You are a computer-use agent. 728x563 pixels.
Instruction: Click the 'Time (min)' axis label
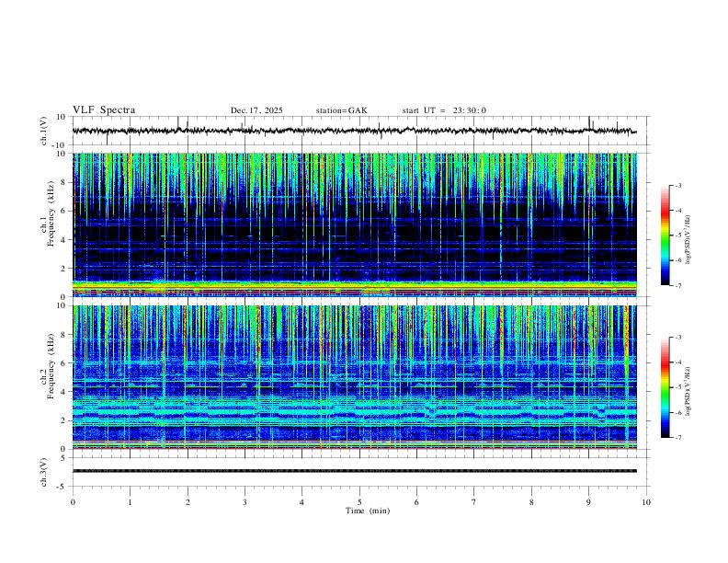(368, 511)
